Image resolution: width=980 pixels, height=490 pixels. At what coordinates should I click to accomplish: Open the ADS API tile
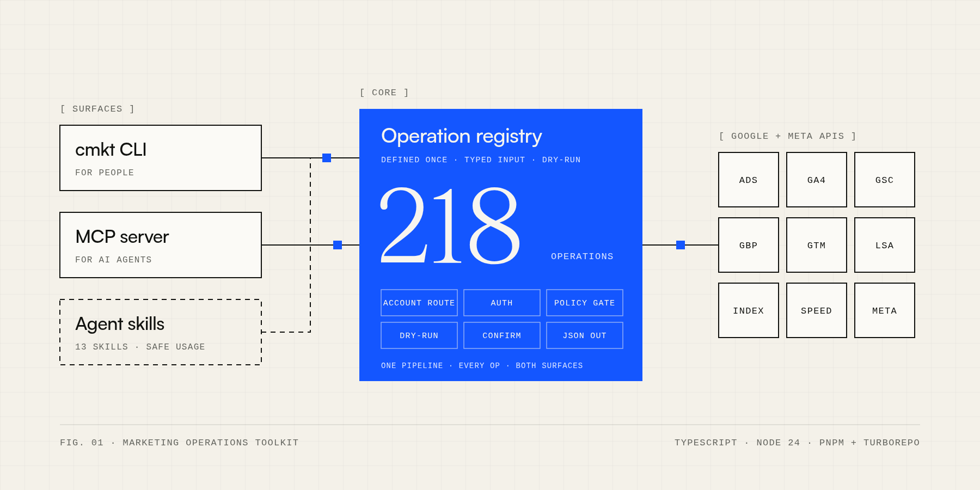point(749,180)
